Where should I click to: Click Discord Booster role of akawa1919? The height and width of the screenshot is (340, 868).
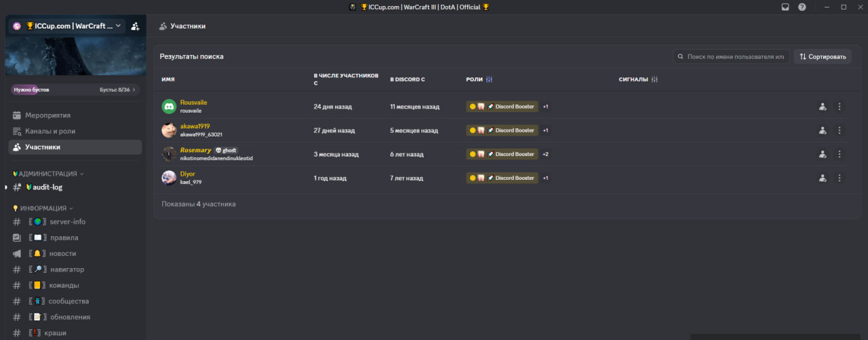click(x=502, y=130)
